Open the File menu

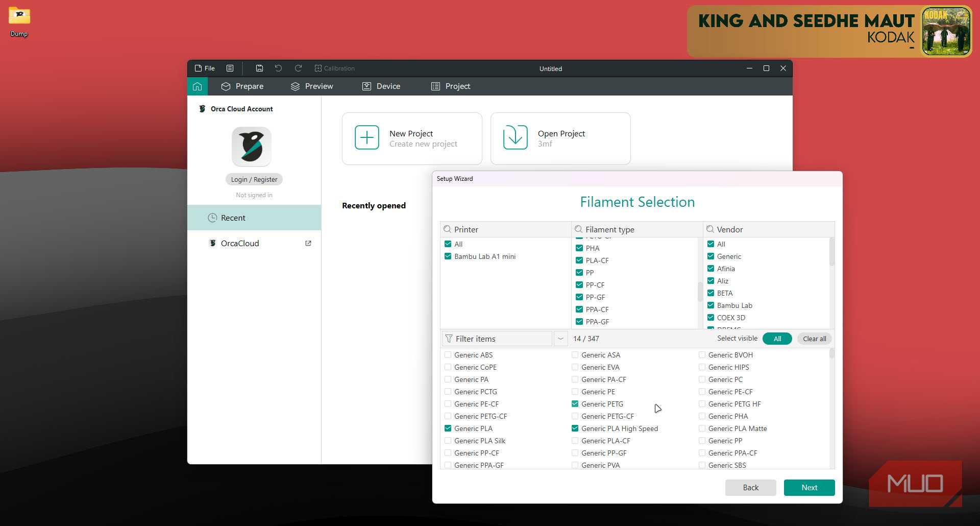(205, 68)
